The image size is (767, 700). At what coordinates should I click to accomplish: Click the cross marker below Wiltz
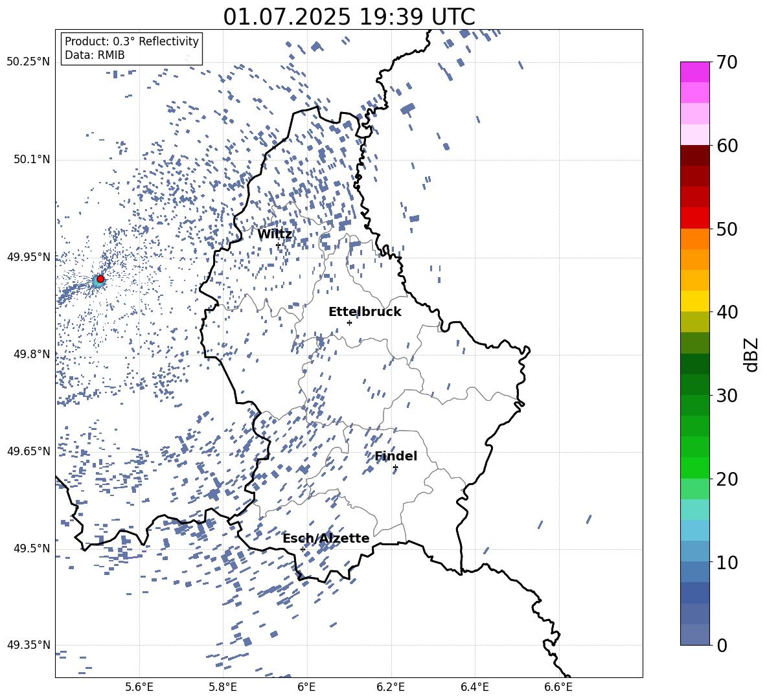click(x=279, y=245)
